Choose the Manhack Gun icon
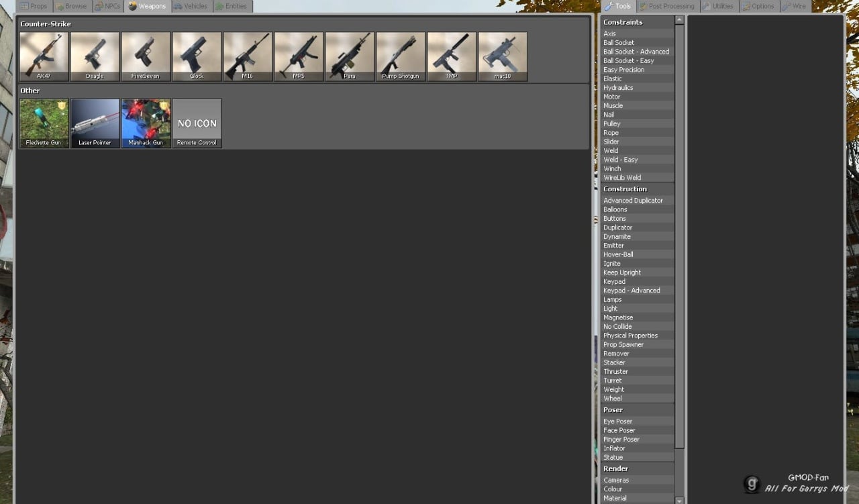This screenshot has height=504, width=859. [x=146, y=123]
